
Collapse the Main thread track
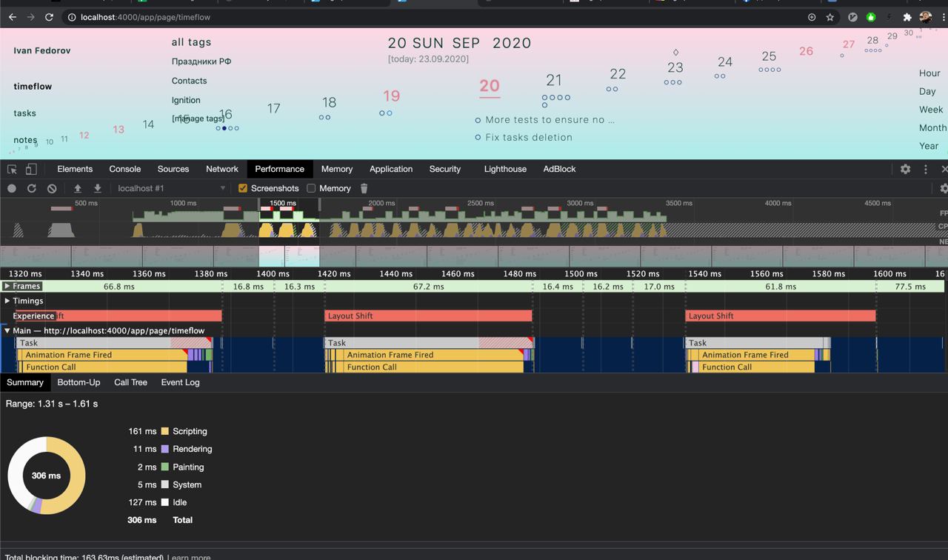click(x=7, y=331)
